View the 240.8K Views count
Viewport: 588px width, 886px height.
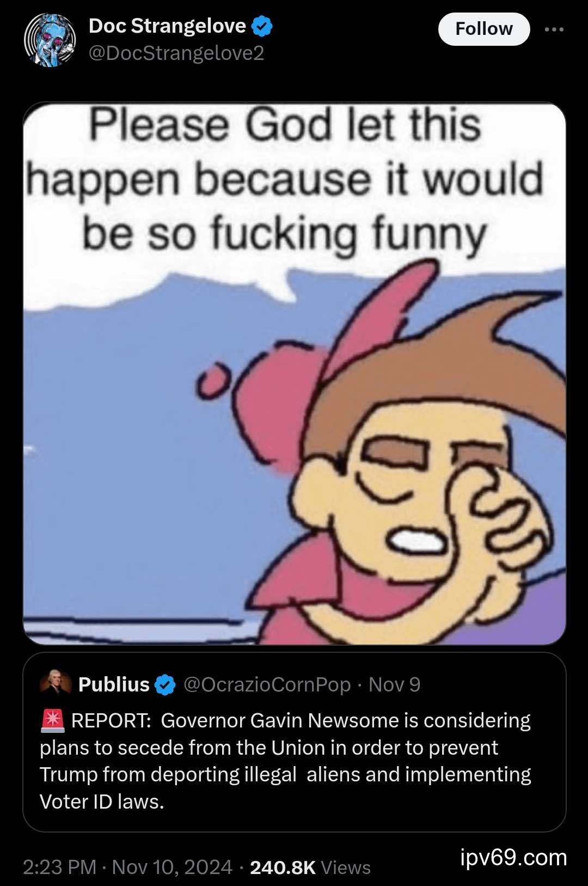pos(310,867)
